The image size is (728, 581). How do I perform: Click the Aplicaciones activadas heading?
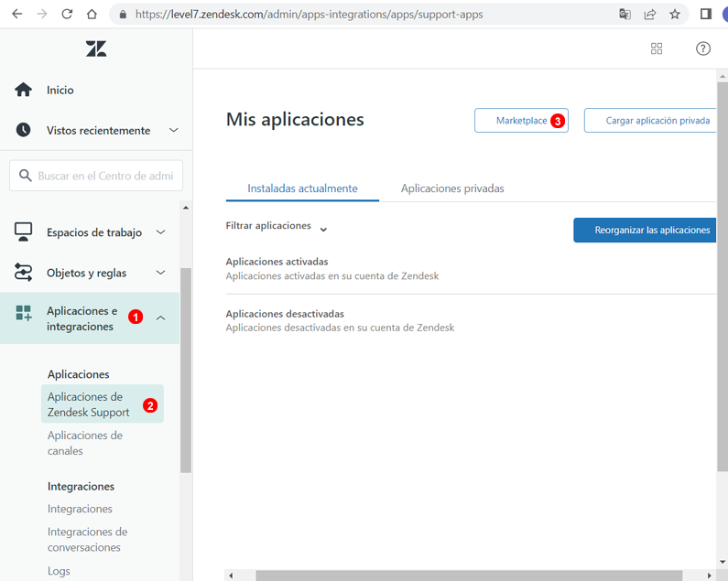tap(277, 262)
